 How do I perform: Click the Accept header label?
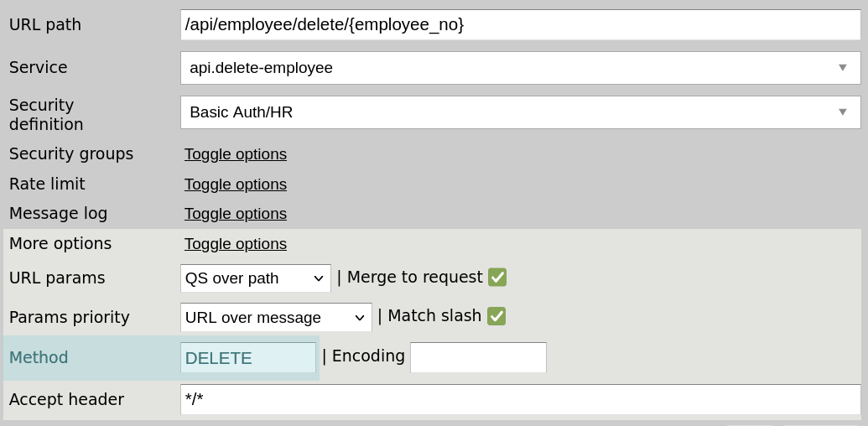coord(66,400)
